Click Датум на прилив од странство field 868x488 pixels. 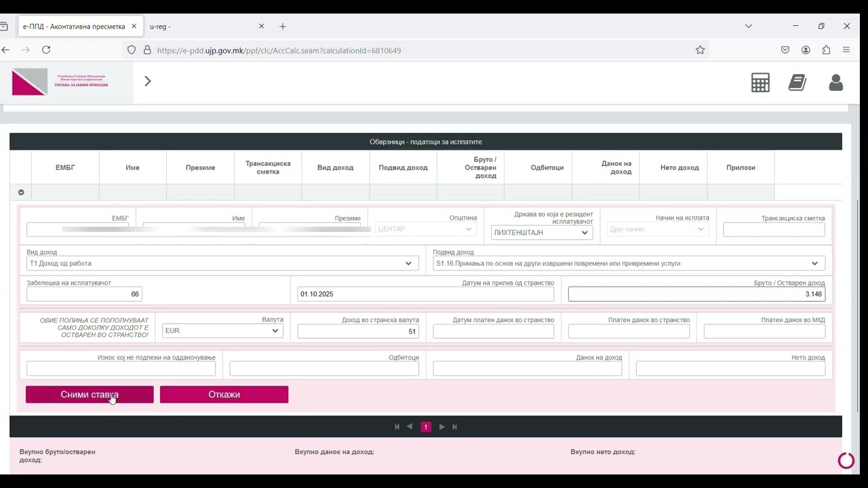point(426,294)
